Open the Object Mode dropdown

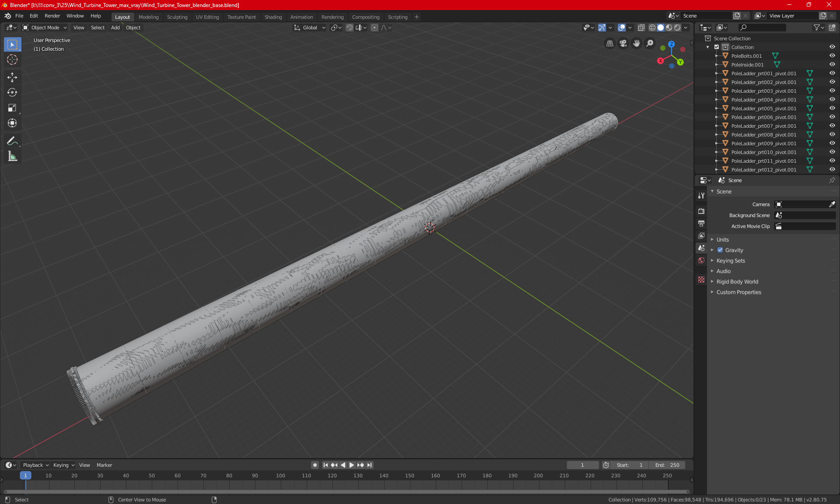[45, 28]
